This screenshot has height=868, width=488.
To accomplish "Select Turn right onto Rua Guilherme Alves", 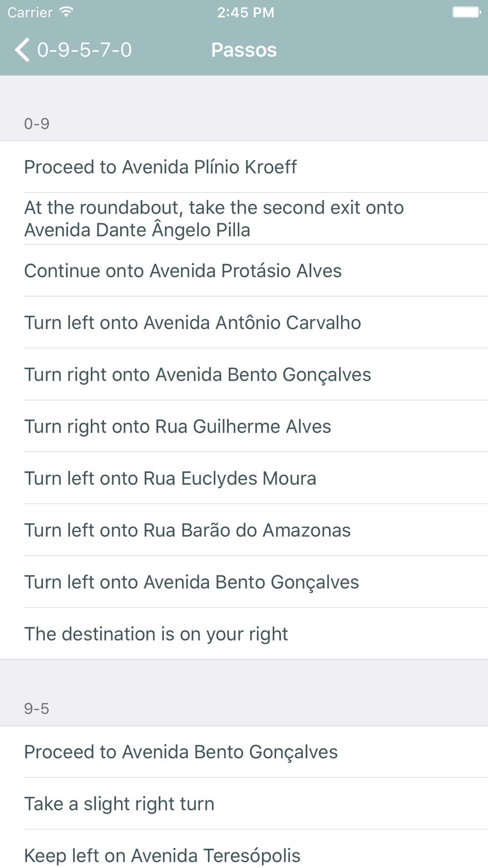I will coord(244,426).
